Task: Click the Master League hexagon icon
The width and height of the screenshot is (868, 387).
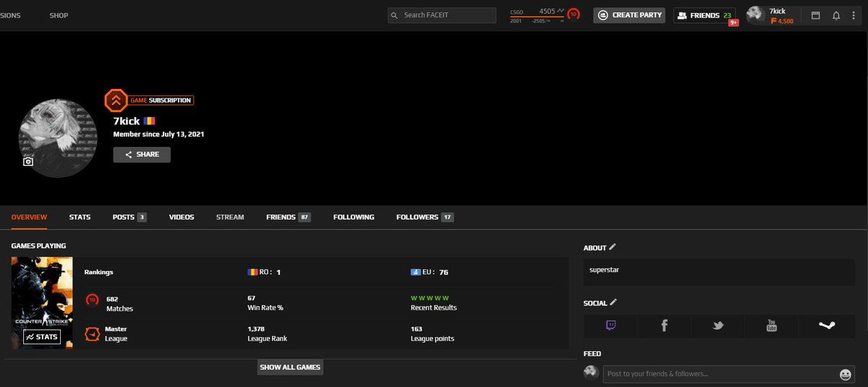Action: [x=93, y=334]
